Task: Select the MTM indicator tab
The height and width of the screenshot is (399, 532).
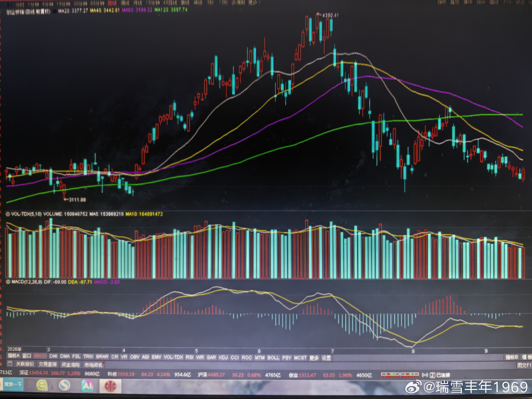Action: click(x=260, y=358)
